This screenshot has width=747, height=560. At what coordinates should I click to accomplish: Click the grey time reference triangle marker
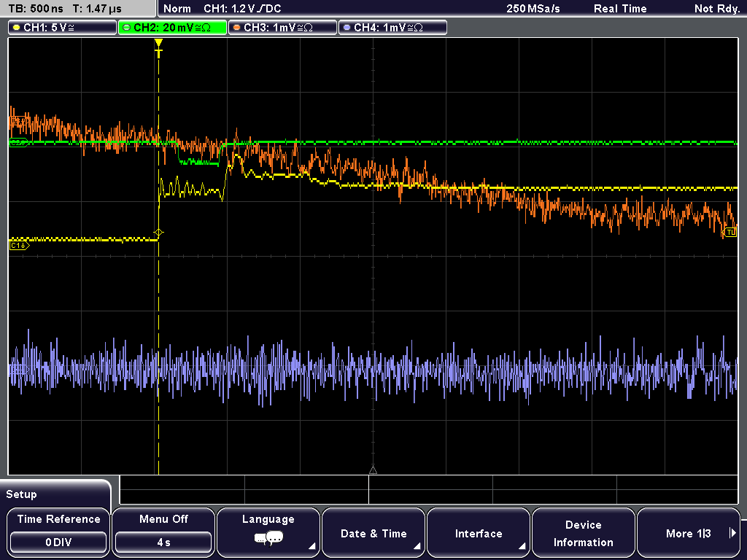373,470
